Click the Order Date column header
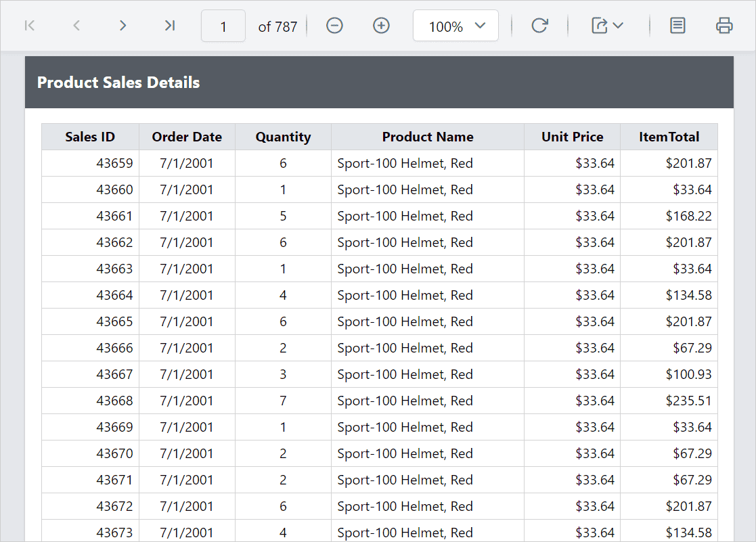This screenshot has height=542, width=756. 187,137
